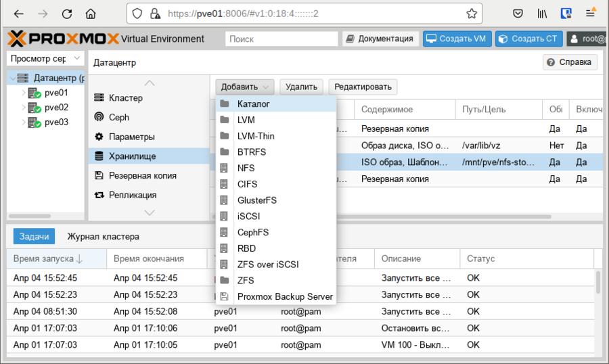The height and width of the screenshot is (364, 609).
Task: Open Репликация section
Action: pos(149,195)
